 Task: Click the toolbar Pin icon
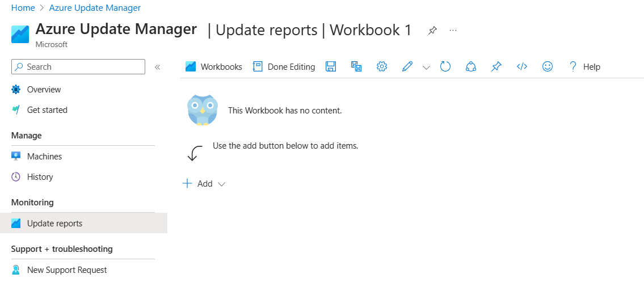pos(496,66)
